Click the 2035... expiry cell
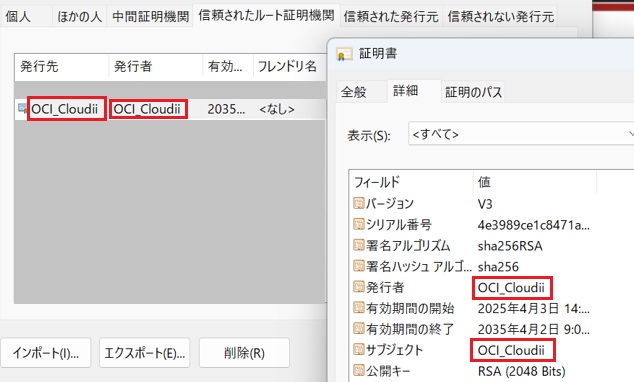The height and width of the screenshot is (382, 634). [226, 109]
